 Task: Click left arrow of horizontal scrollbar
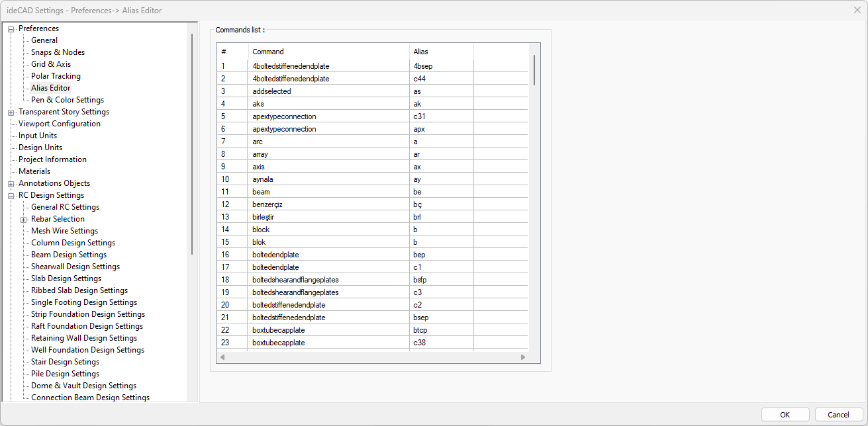pos(222,357)
